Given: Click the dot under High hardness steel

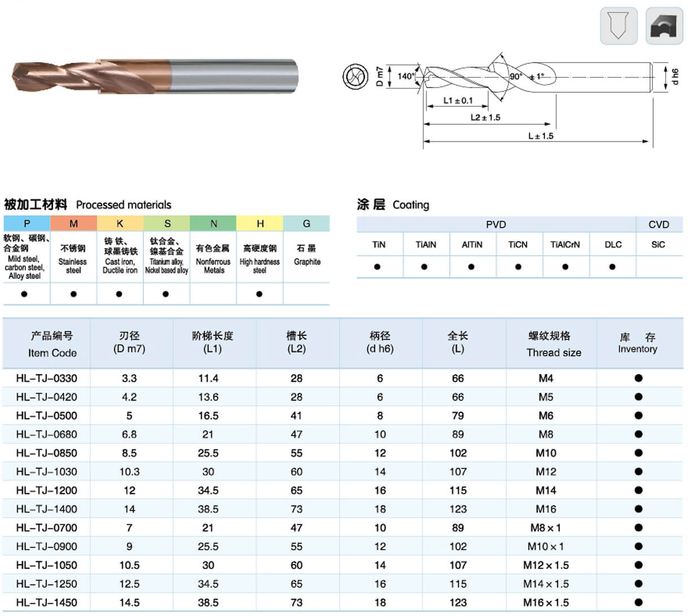Looking at the screenshot, I should pos(259,294).
